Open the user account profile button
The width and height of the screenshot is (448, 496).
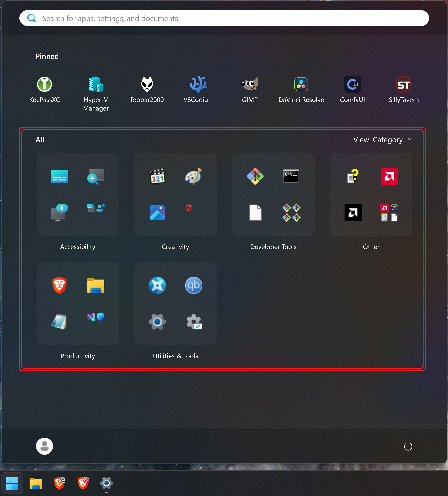45,446
